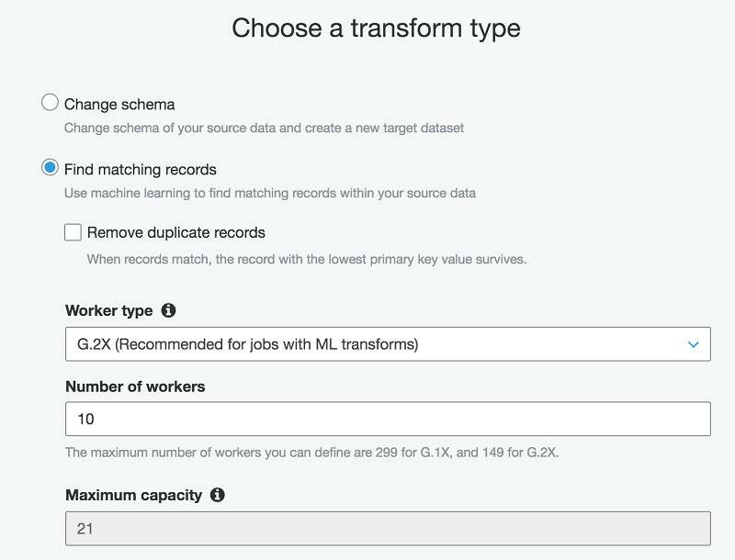
Task: Click the Worker type info icon
Action: coord(168,311)
